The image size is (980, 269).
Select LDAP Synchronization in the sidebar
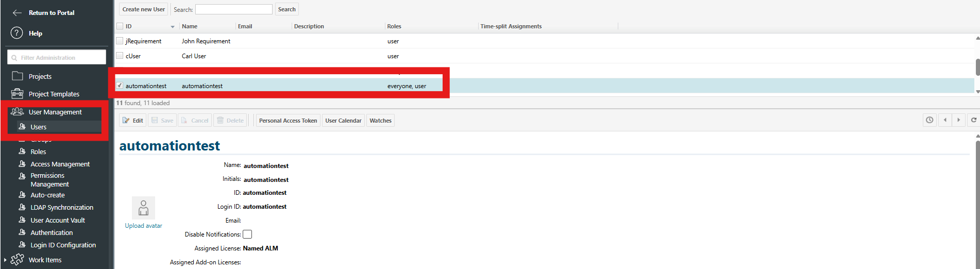tap(62, 207)
